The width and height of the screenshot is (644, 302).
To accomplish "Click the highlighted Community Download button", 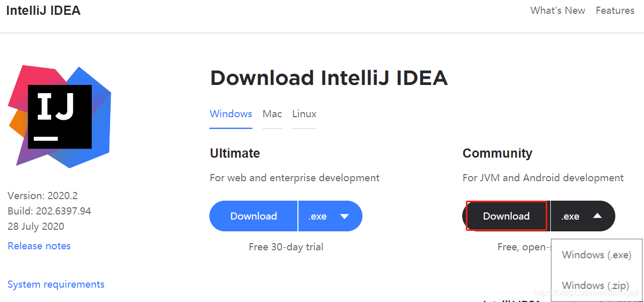I will tap(506, 216).
